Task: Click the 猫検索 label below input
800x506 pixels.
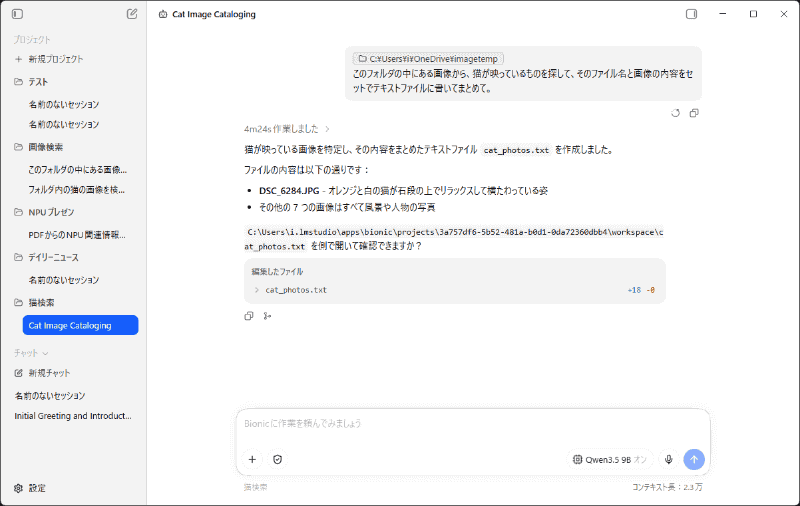Action: point(256,487)
